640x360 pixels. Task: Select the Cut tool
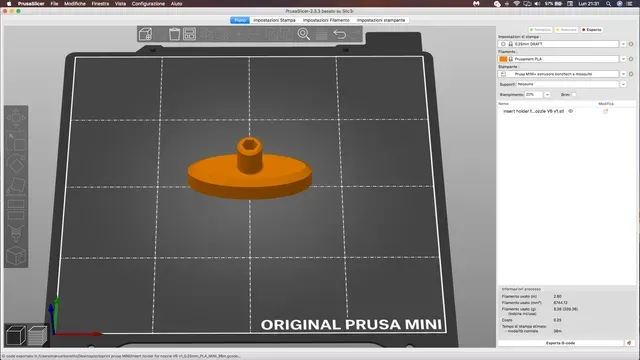coord(16,209)
